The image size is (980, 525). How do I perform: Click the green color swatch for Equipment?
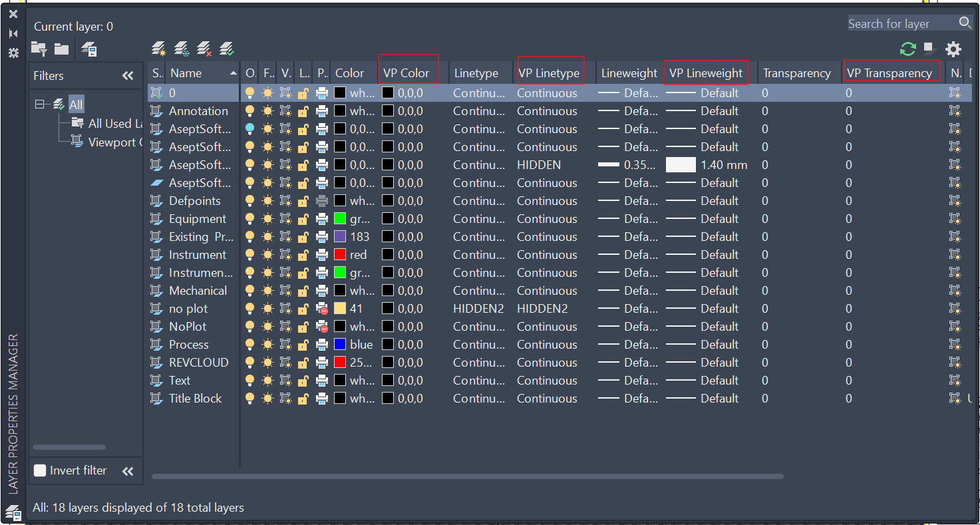pyautogui.click(x=339, y=219)
